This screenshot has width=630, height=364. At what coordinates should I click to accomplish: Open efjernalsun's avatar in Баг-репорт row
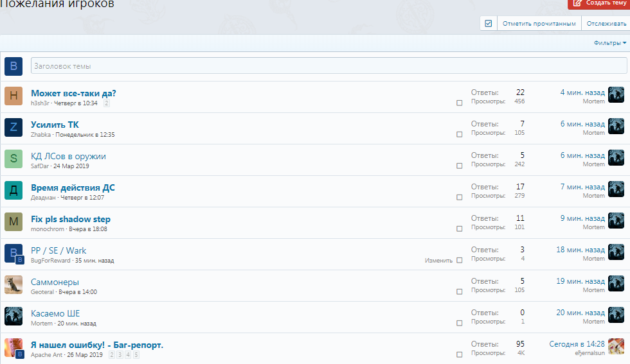(616, 346)
